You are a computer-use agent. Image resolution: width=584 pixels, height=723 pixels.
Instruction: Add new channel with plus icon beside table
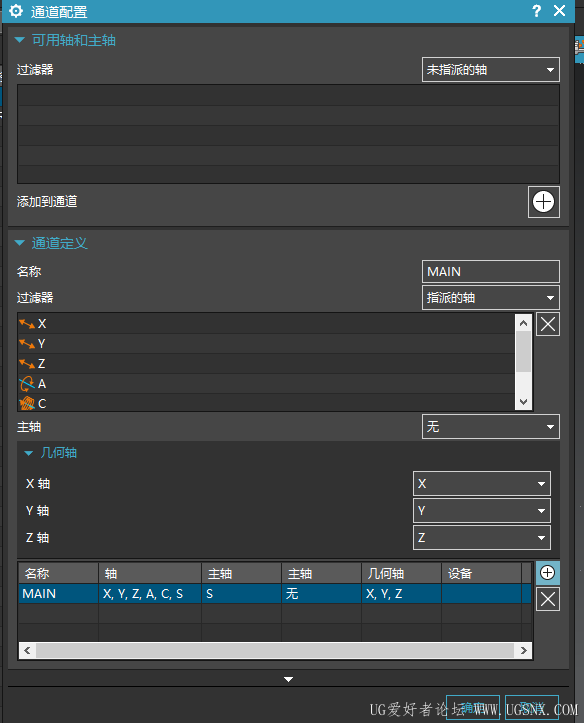[x=548, y=573]
